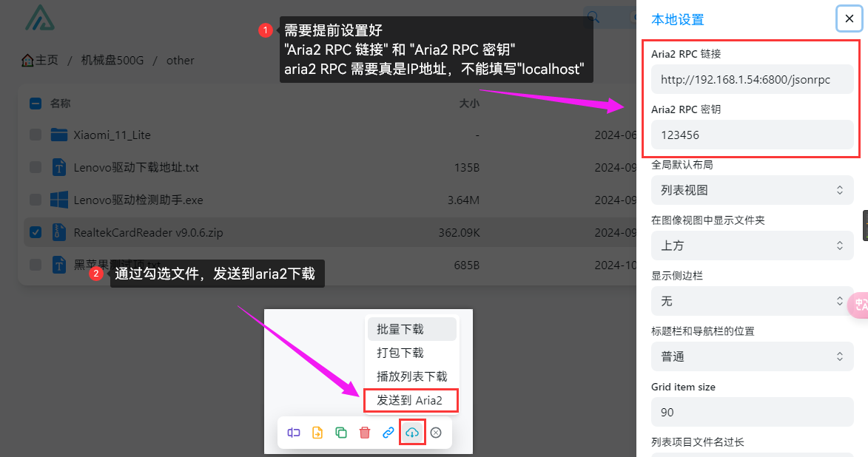Click the Grid item size field showing 90

(x=753, y=412)
